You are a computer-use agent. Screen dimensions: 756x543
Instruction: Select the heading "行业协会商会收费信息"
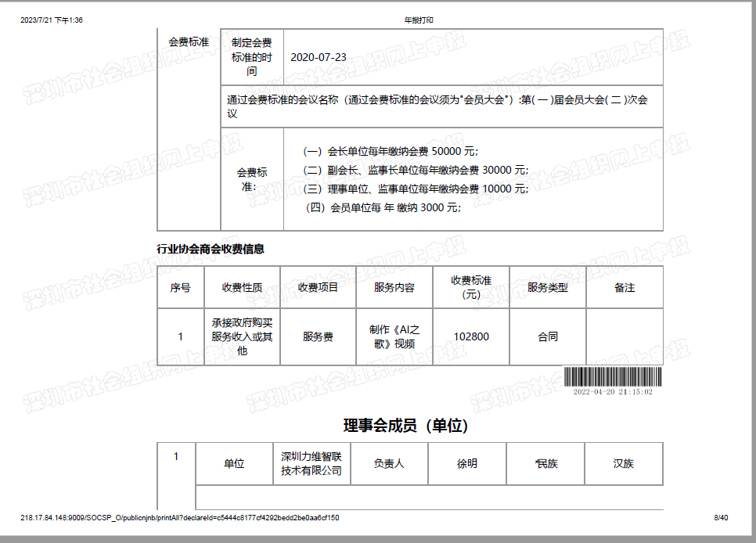pyautogui.click(x=211, y=249)
